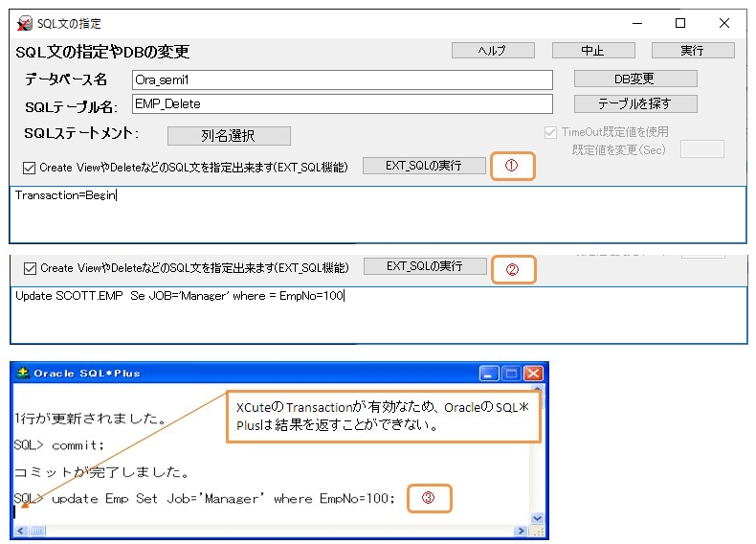Click the SQLステートメント label

tap(81, 133)
